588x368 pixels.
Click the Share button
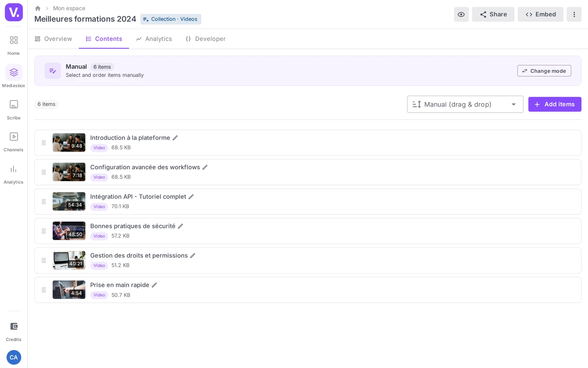493,14
